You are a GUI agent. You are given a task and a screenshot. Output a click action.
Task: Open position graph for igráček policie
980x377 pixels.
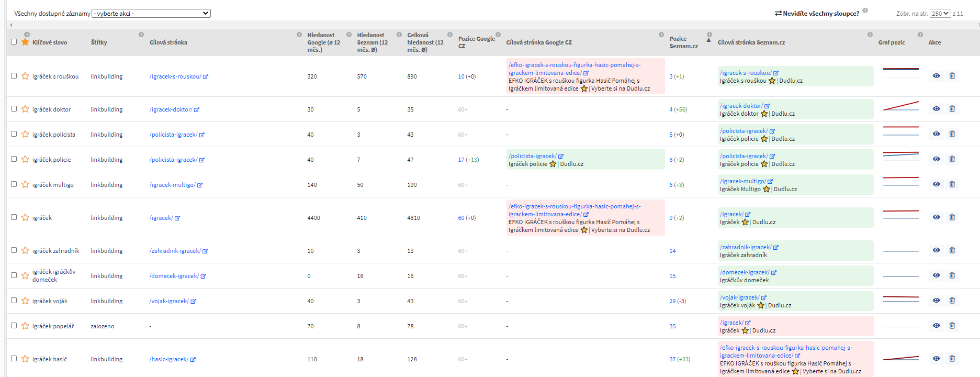pos(900,154)
